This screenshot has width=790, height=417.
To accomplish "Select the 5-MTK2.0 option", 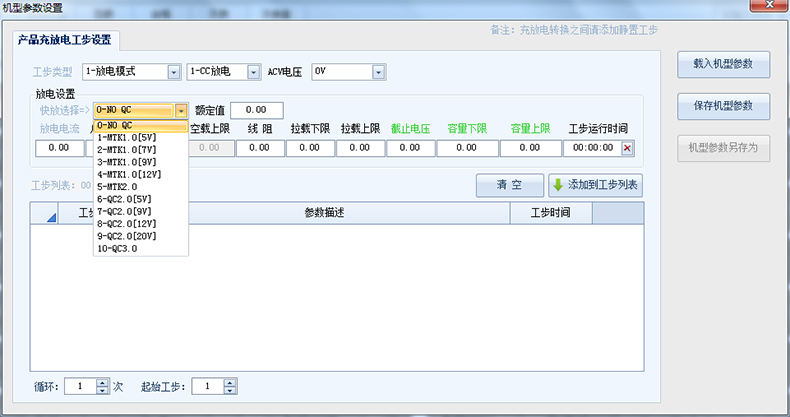I will pos(118,186).
